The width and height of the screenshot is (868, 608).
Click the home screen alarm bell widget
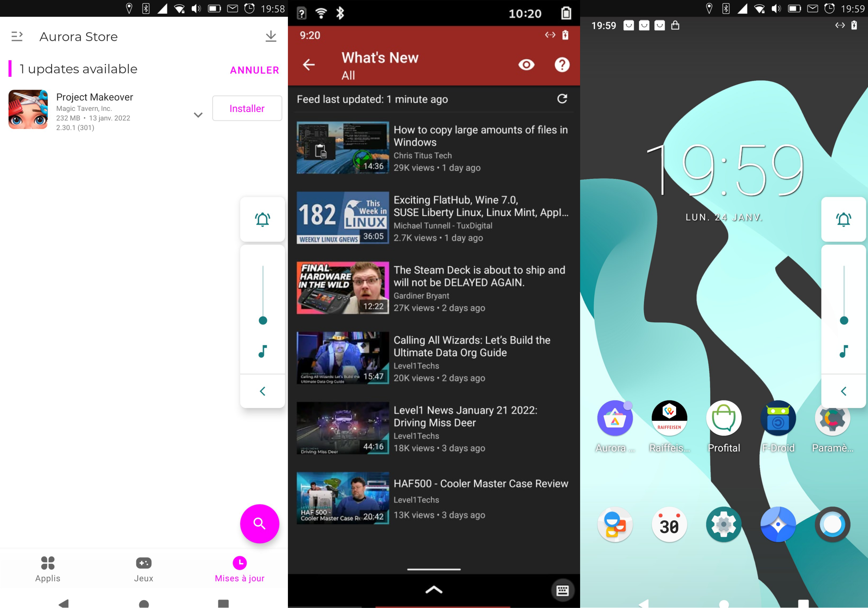[x=843, y=219]
